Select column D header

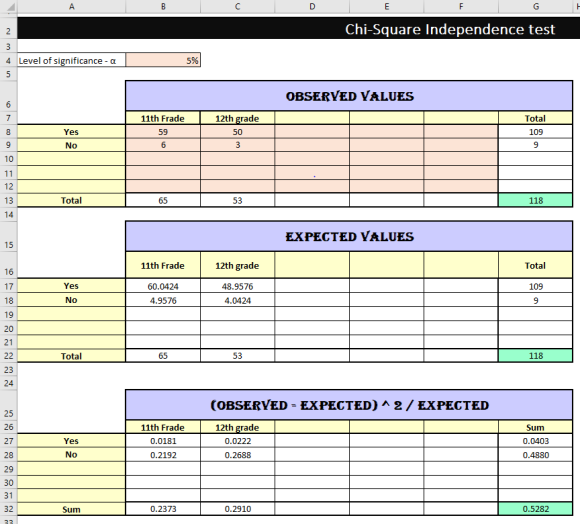[x=312, y=6]
